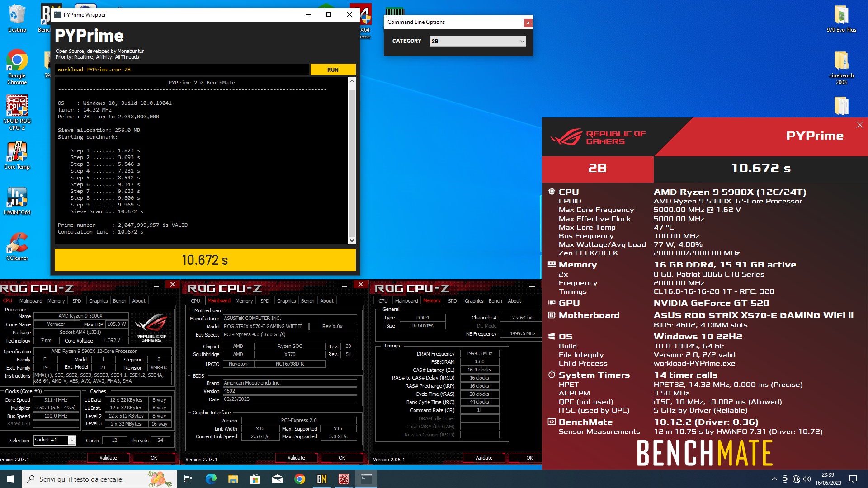Click the 2B category label in BenchMate result
Viewport: 868px width, 488px height.
click(597, 169)
